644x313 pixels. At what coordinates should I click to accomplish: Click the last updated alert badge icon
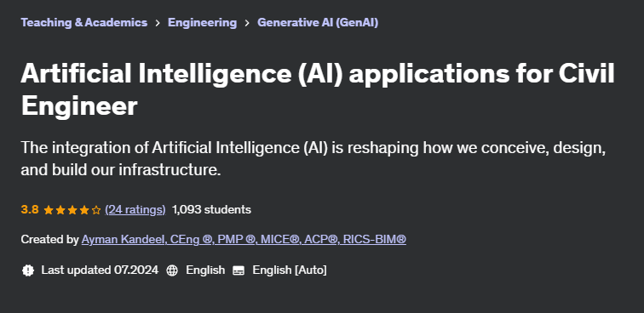28,270
